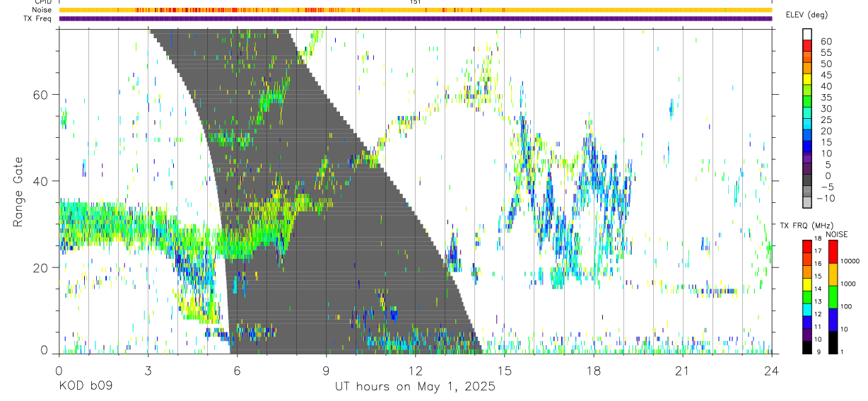Click the light gray bottom segment of the elevation colorbar
This screenshot has width=868, height=401.
tap(807, 202)
